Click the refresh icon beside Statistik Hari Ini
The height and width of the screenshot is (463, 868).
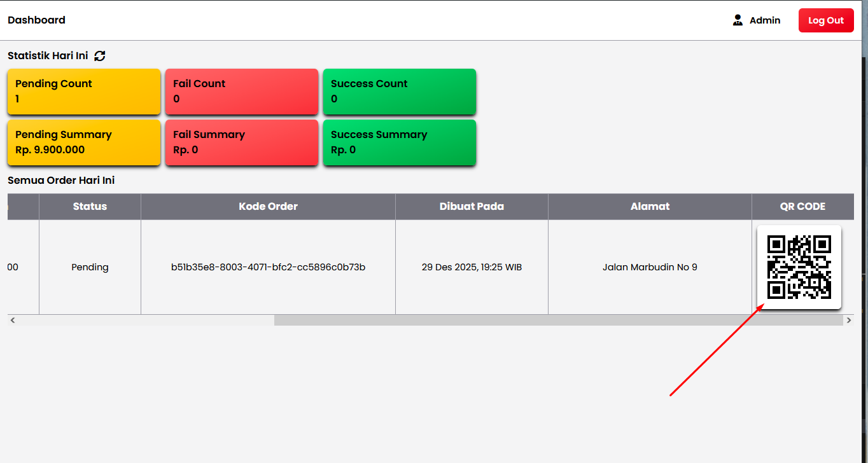point(100,56)
